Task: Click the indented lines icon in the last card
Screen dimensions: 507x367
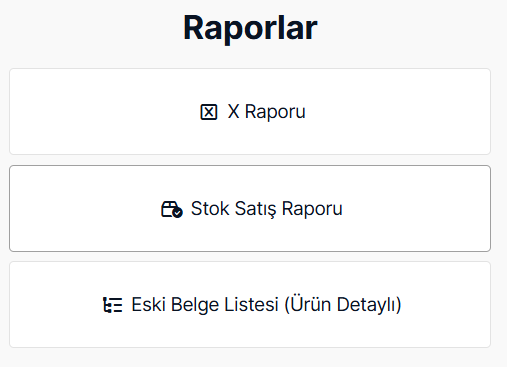Action: pos(112,305)
